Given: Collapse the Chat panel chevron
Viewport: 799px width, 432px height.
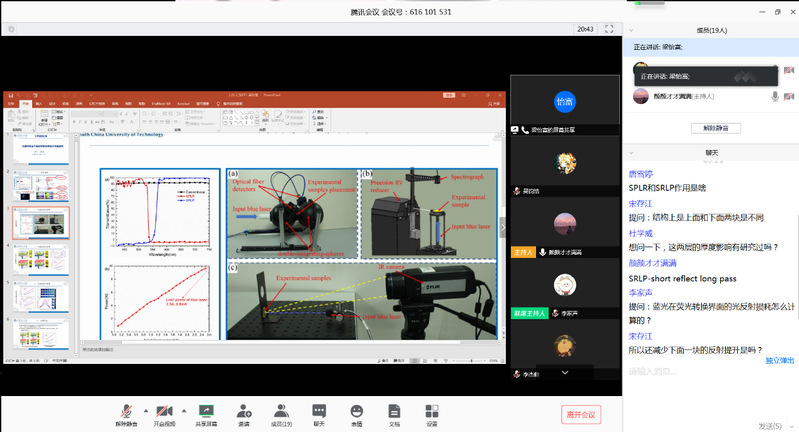Looking at the screenshot, I should pos(631,152).
